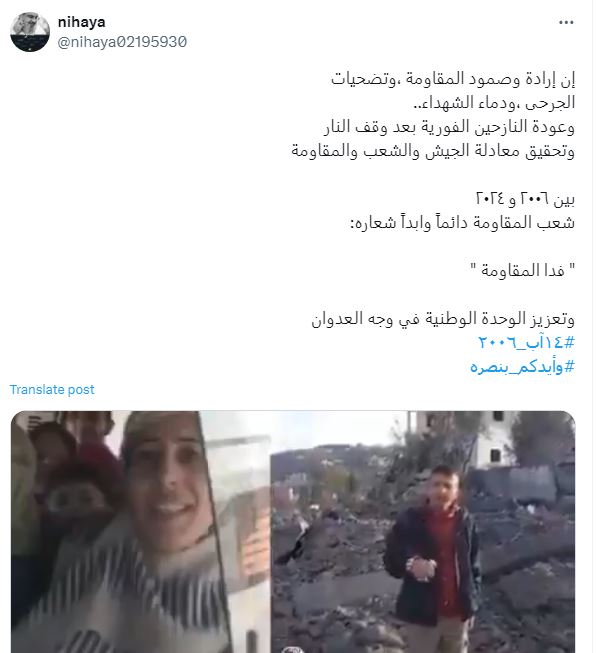Click the quoted slogan فدا المقاومة
598x653 pixels.
coord(523,271)
